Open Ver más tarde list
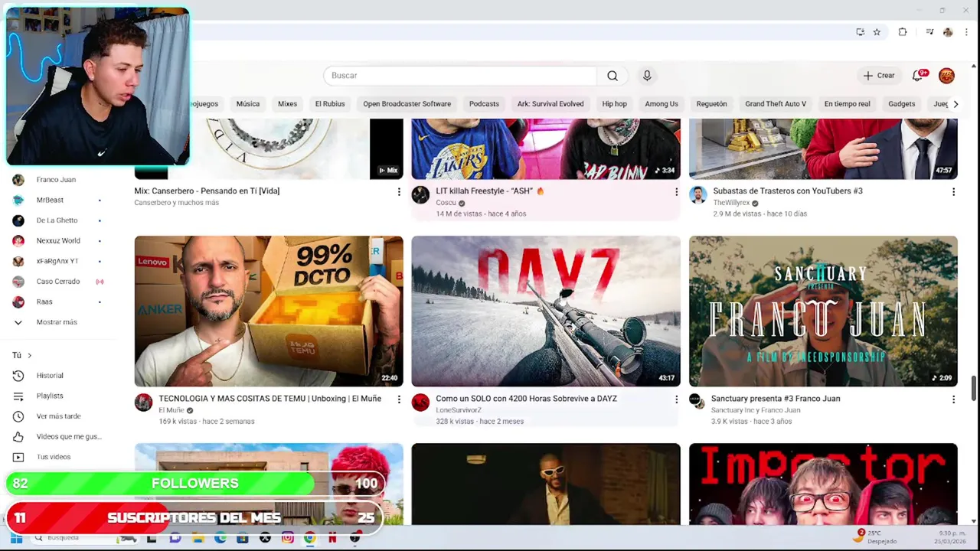This screenshot has width=980, height=551. (57, 416)
